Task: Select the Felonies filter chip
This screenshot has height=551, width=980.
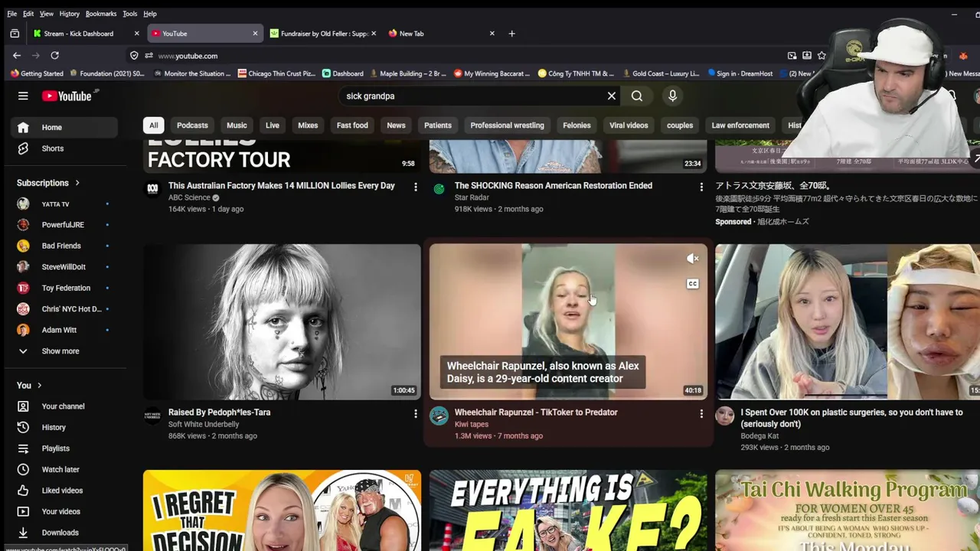Action: coord(577,126)
